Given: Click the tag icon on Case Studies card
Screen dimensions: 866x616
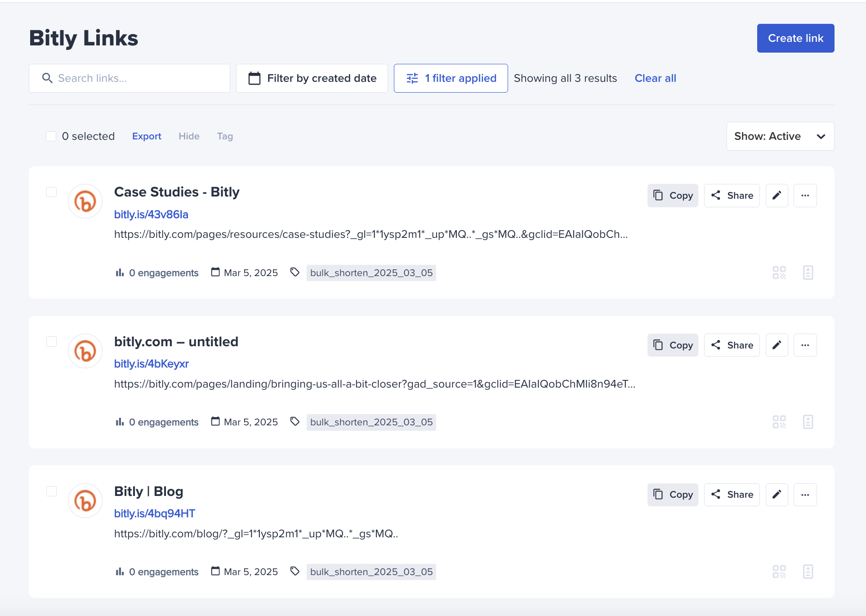Looking at the screenshot, I should [295, 272].
